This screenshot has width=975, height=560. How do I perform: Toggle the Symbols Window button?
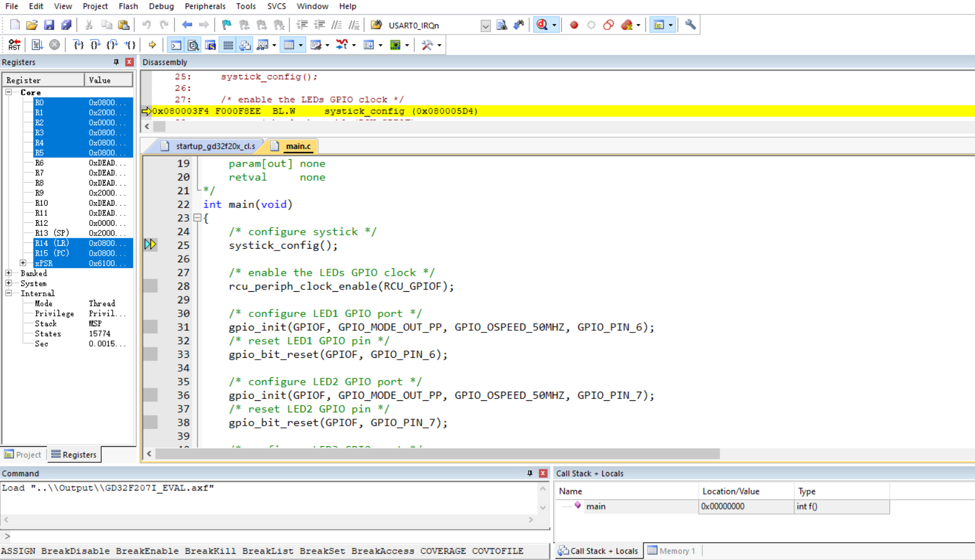[x=211, y=45]
